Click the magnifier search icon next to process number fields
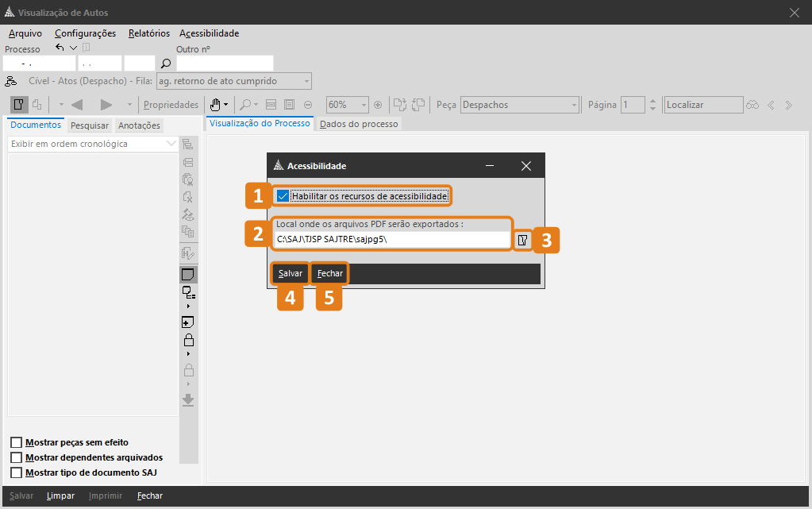The width and height of the screenshot is (812, 509). (x=166, y=64)
